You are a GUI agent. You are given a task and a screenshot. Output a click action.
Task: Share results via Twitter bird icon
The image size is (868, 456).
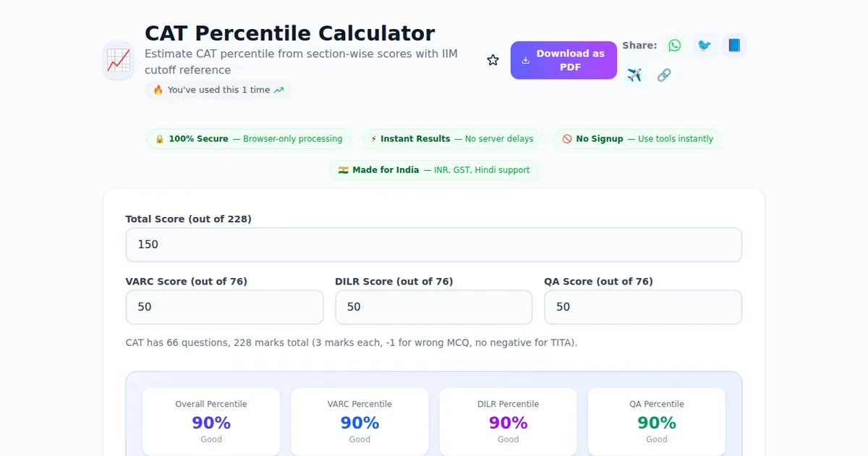[x=705, y=45]
